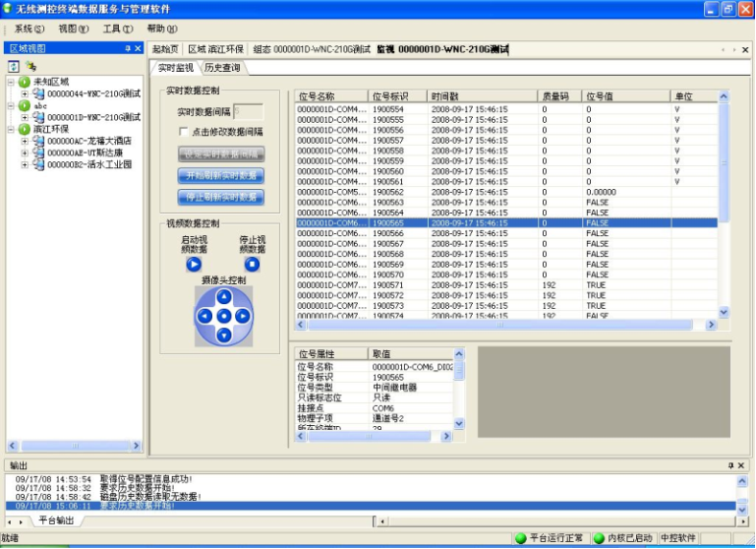Click the 中控软件 status bar entry
756x549 pixels.
(x=678, y=538)
